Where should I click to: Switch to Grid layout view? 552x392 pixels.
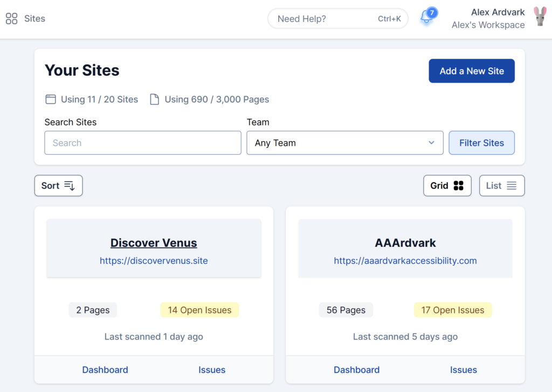tap(447, 185)
